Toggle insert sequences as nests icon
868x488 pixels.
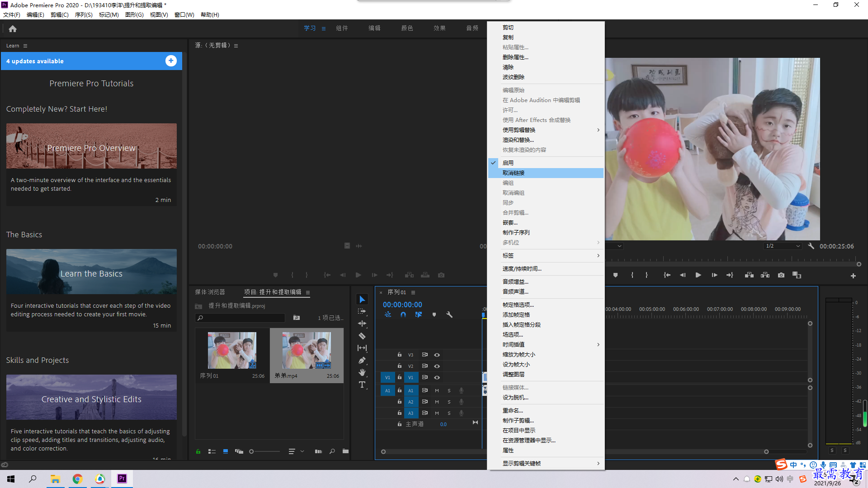(388, 314)
